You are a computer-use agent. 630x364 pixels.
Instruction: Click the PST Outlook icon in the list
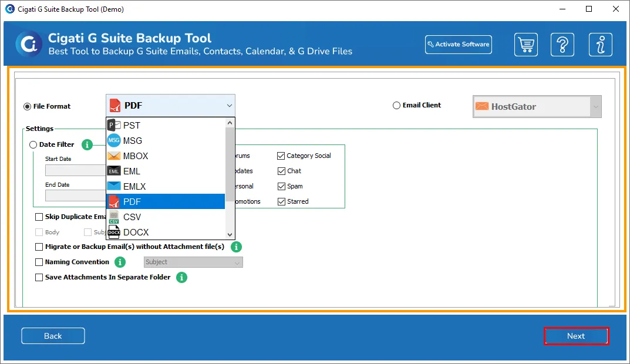tap(114, 126)
